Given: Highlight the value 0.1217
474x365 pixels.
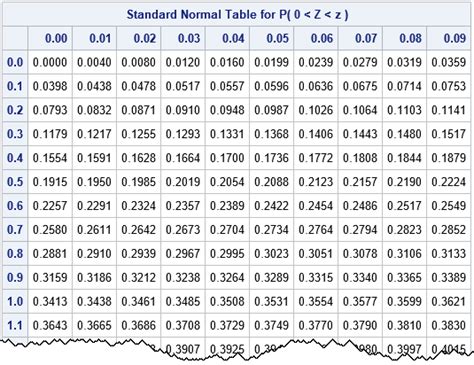Looking at the screenshot, I should (x=94, y=134).
